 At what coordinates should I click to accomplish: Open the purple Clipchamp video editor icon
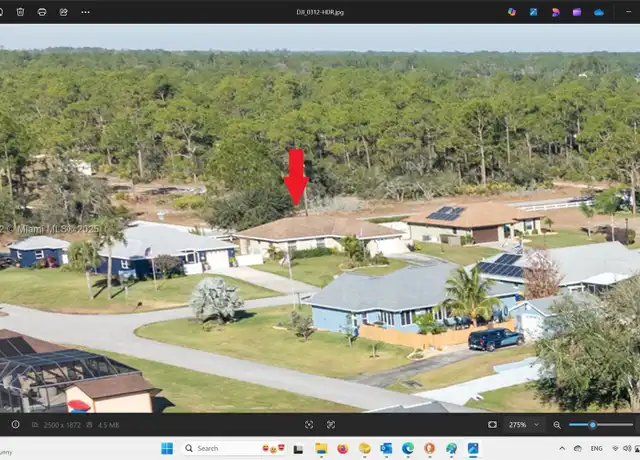pyautogui.click(x=577, y=12)
